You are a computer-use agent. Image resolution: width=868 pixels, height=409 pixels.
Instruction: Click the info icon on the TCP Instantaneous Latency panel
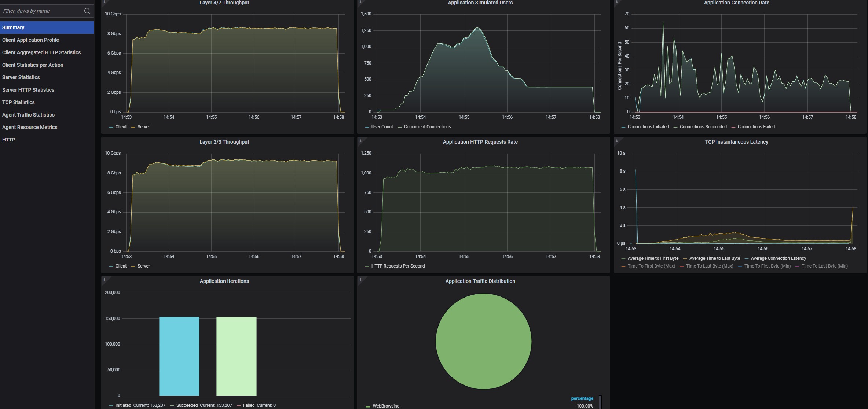pos(617,140)
